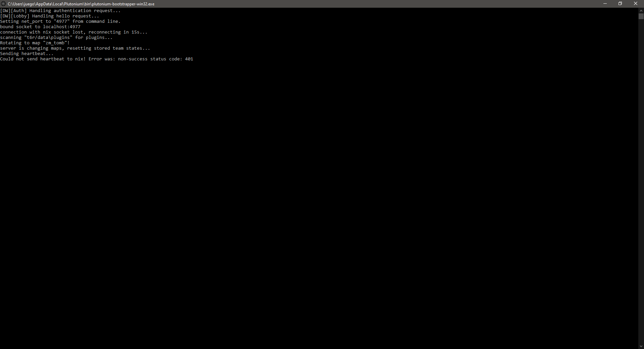Click the scrollbar up arrow
This screenshot has width=644, height=349.
[x=641, y=11]
